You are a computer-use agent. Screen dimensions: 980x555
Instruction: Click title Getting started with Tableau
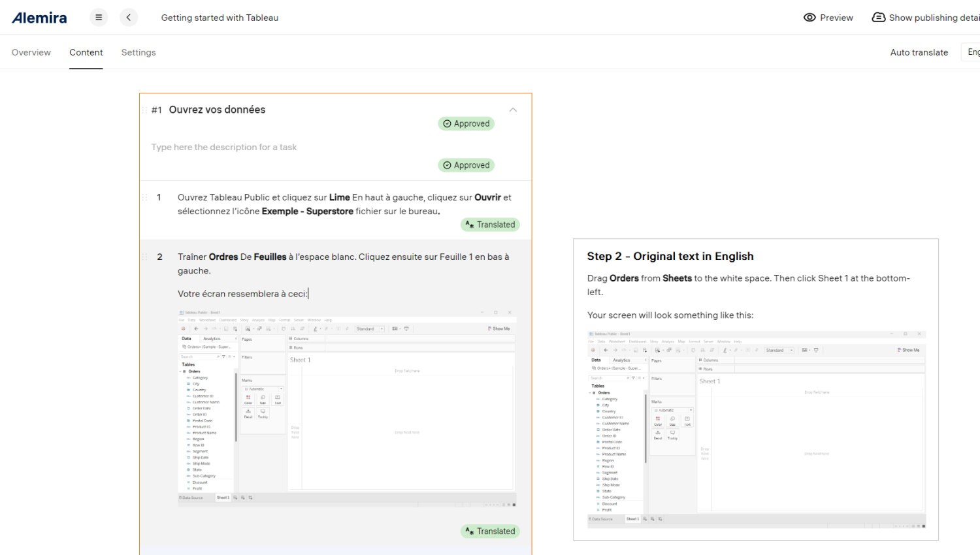tap(220, 18)
